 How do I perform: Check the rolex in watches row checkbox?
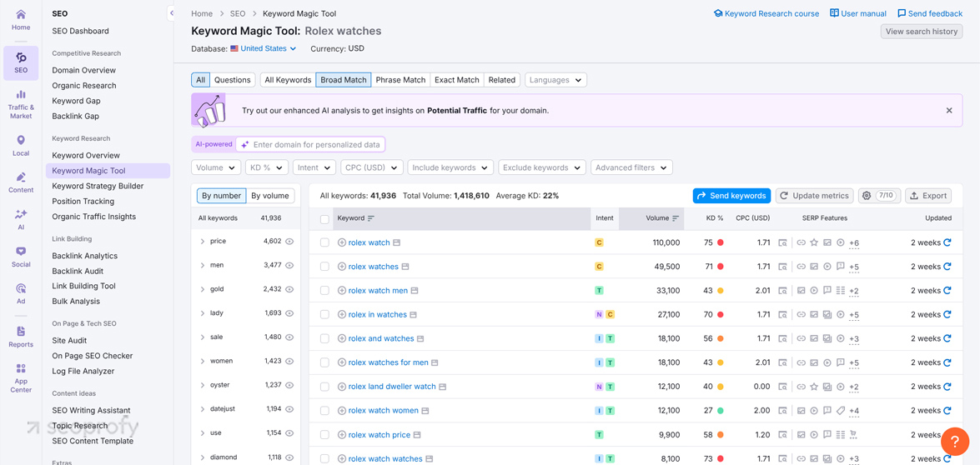[324, 314]
